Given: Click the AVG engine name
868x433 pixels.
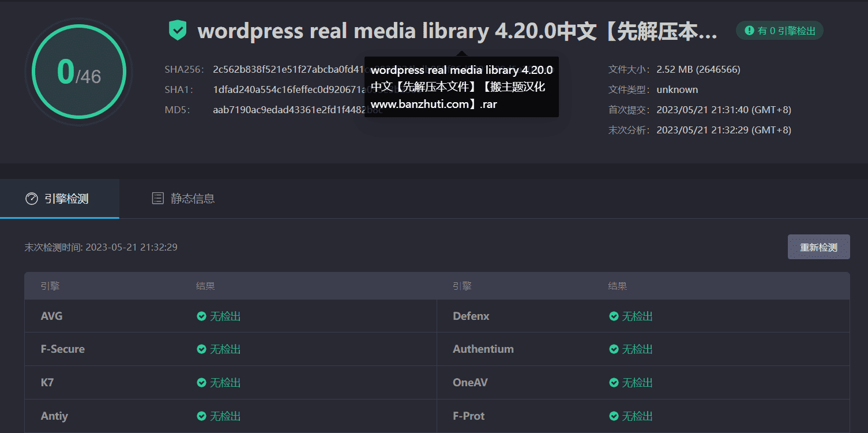Looking at the screenshot, I should (x=51, y=316).
